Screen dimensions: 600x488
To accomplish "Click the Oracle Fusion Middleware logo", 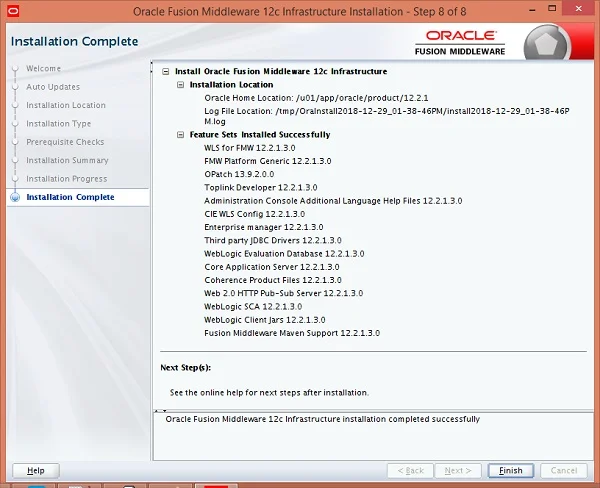I will 460,42.
